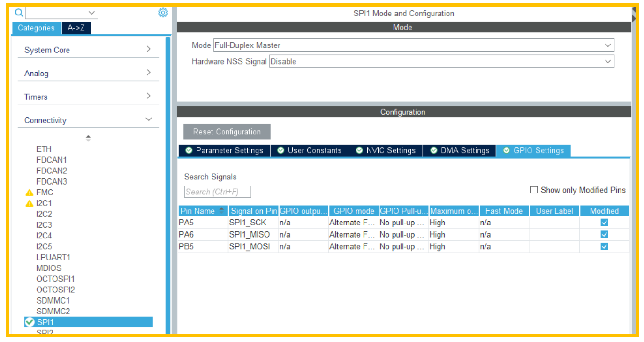Open the search dropdown box
The height and width of the screenshot is (342, 644).
61,13
